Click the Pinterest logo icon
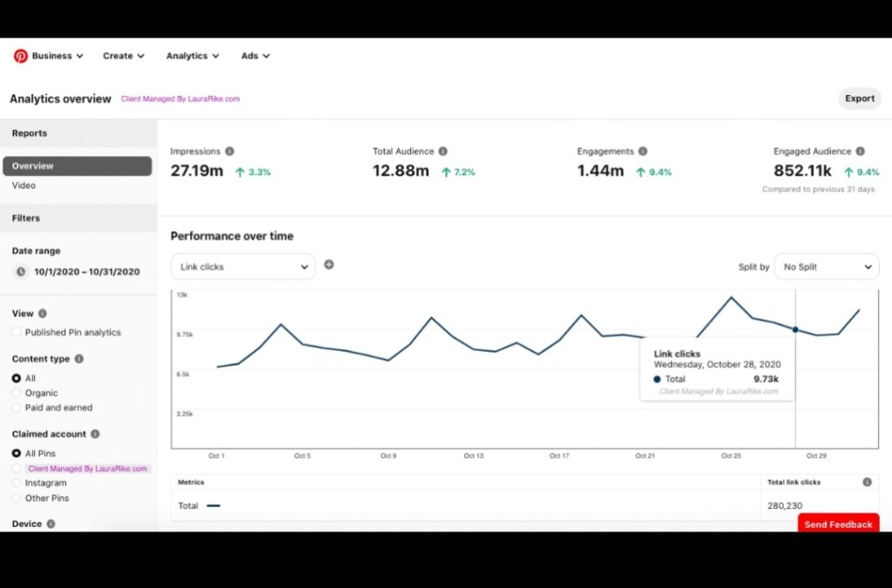The height and width of the screenshot is (588, 892). tap(21, 55)
